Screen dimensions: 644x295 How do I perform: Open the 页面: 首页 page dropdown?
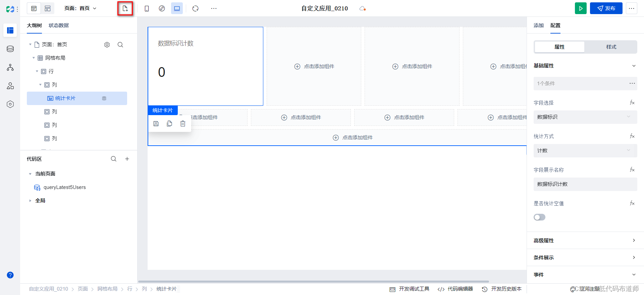pos(80,8)
